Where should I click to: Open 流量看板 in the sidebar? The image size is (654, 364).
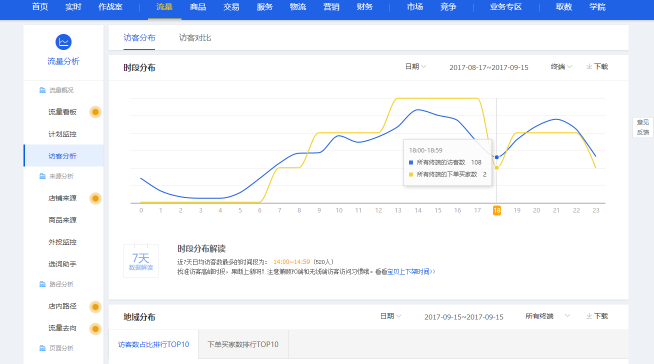point(63,112)
